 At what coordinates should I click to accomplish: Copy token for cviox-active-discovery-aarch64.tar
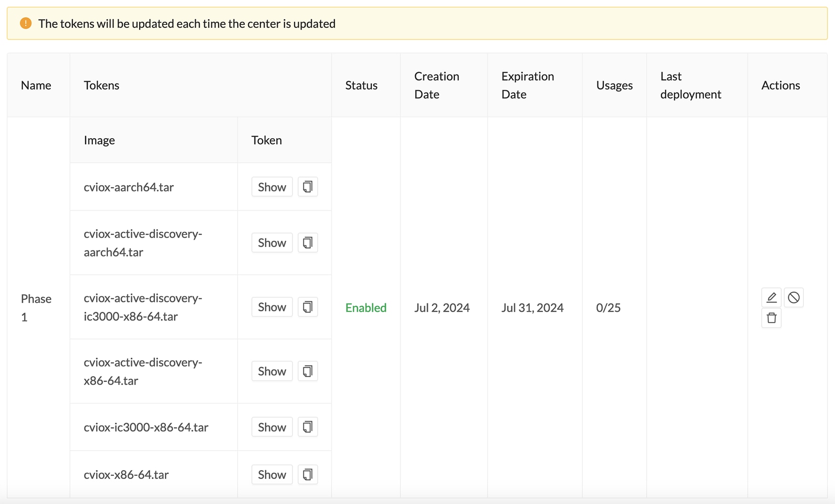tap(308, 243)
